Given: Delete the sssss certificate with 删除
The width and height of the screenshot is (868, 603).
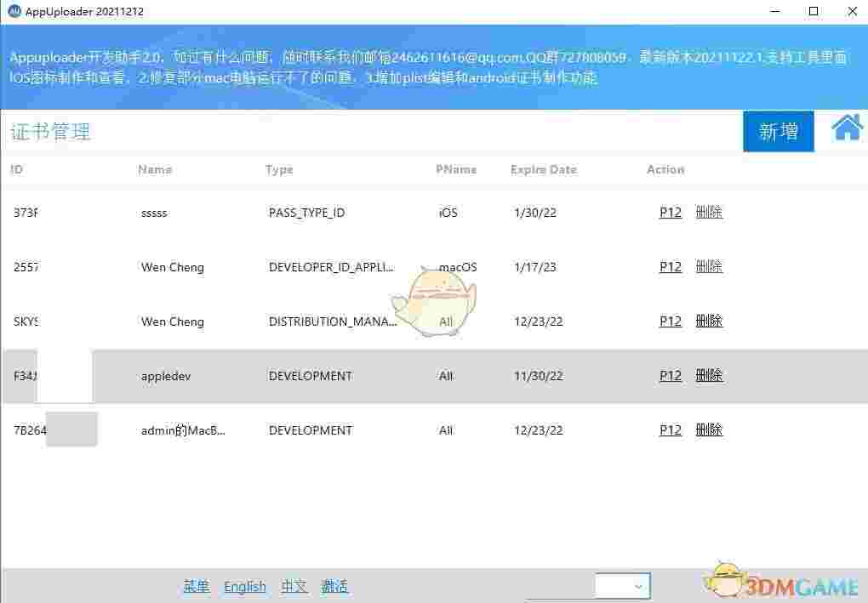Looking at the screenshot, I should point(709,212).
